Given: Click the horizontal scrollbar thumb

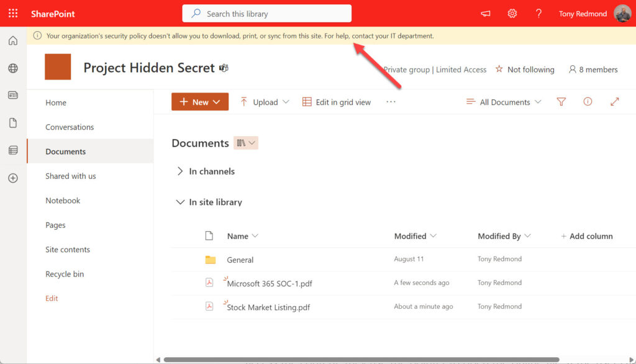Looking at the screenshot, I should (361, 360).
